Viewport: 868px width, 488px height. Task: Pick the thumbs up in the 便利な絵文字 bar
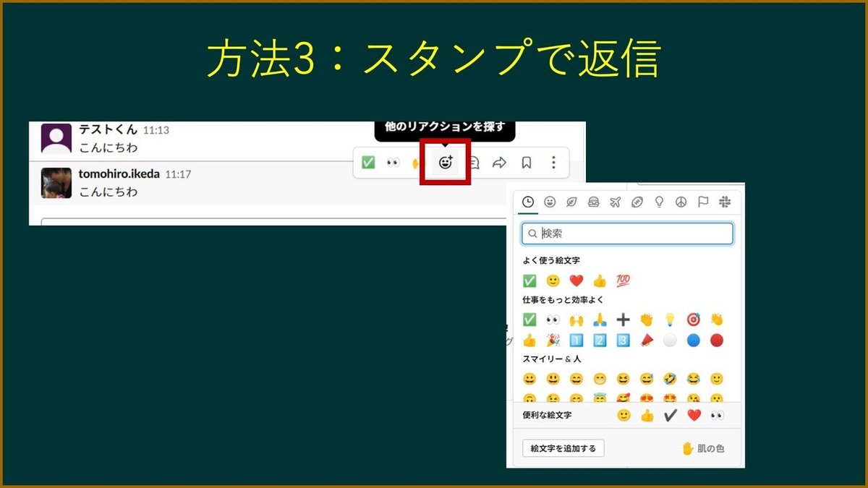pyautogui.click(x=647, y=415)
